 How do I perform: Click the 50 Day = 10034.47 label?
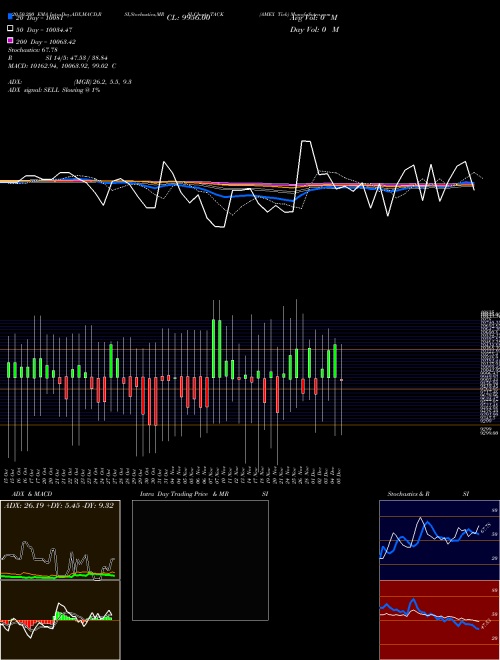44,30
